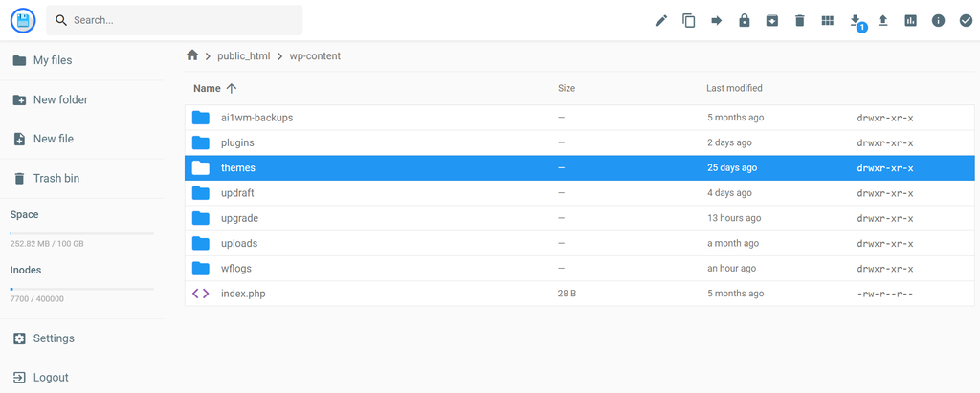This screenshot has width=980, height=393.
Task: Click the copy file icon
Action: pyautogui.click(x=688, y=20)
